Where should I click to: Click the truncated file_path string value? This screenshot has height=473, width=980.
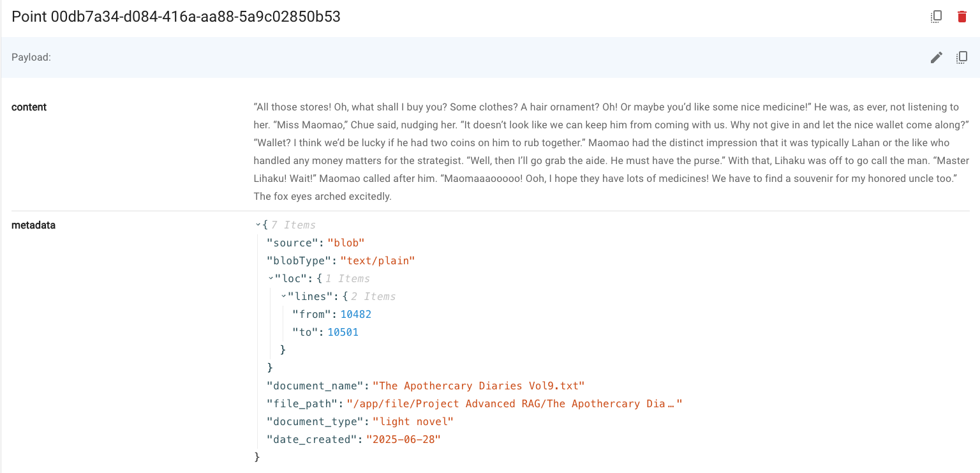click(x=514, y=403)
